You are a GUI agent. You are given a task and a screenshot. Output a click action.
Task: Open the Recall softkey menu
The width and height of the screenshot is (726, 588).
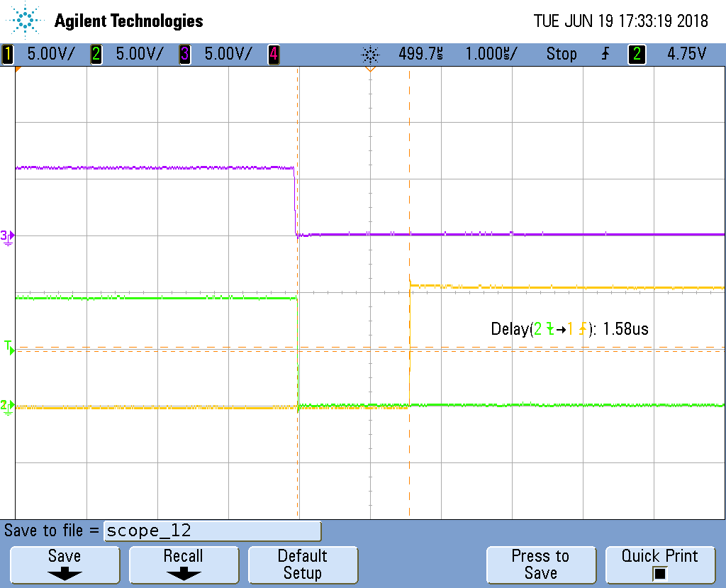184,565
